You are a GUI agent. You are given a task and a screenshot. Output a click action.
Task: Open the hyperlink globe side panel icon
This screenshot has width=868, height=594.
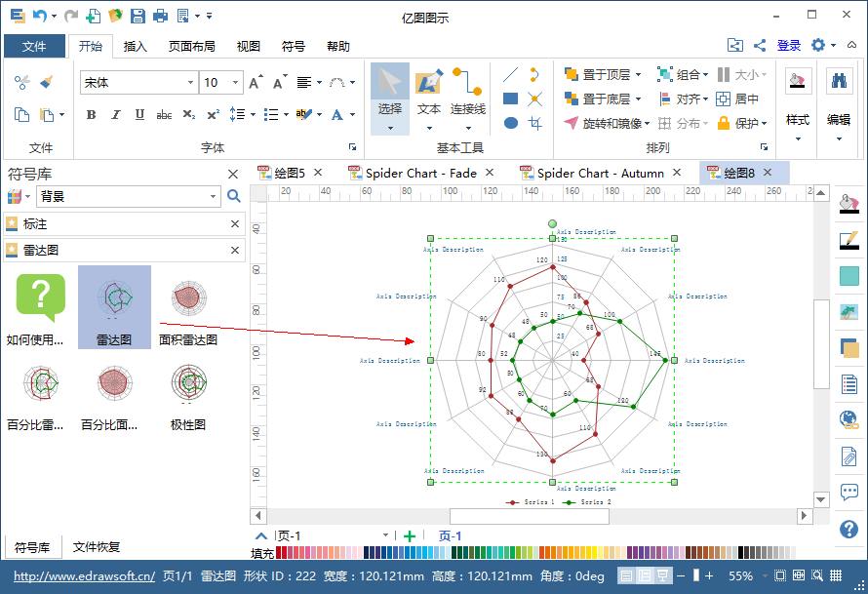pyautogui.click(x=849, y=419)
